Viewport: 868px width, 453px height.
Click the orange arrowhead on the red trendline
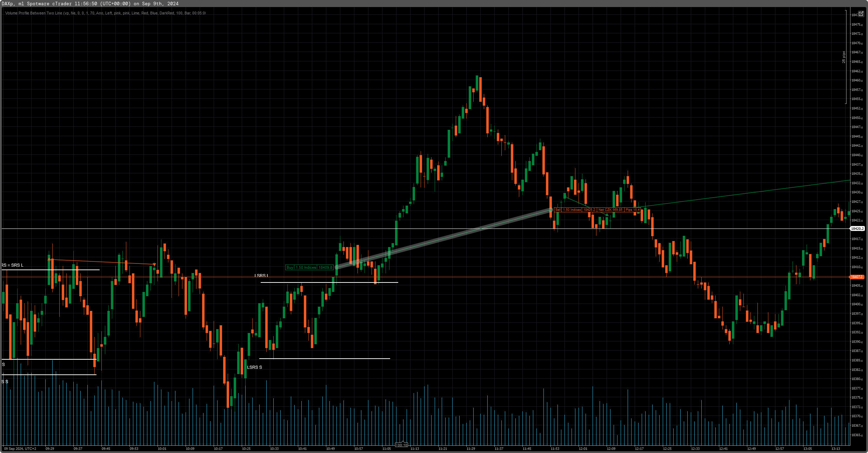tap(154, 264)
